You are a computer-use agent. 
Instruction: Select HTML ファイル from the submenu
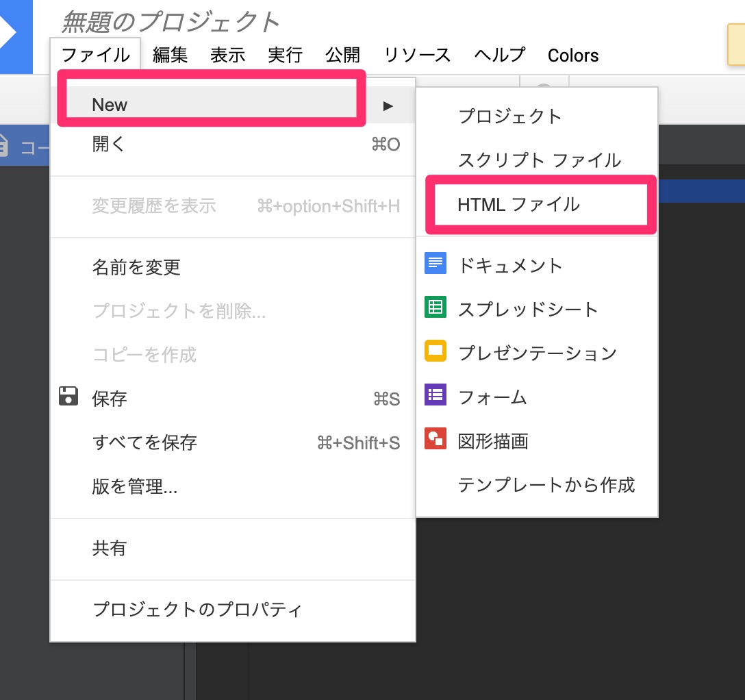(518, 204)
